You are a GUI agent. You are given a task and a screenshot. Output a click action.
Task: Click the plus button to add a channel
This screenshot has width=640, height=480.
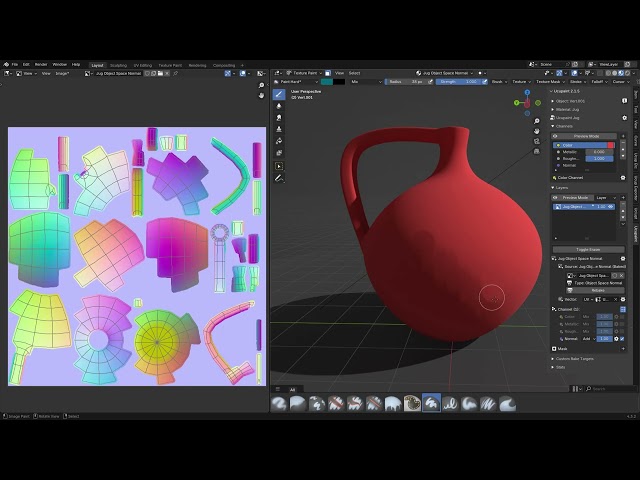click(x=623, y=136)
